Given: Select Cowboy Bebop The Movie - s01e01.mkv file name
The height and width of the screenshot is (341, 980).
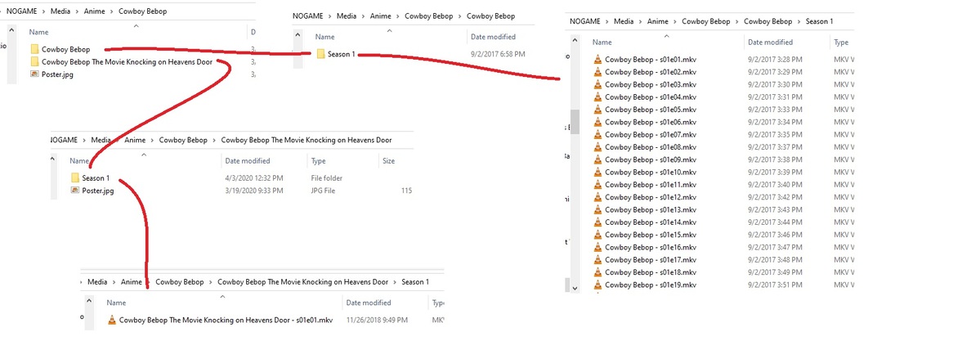Looking at the screenshot, I should click(x=226, y=320).
